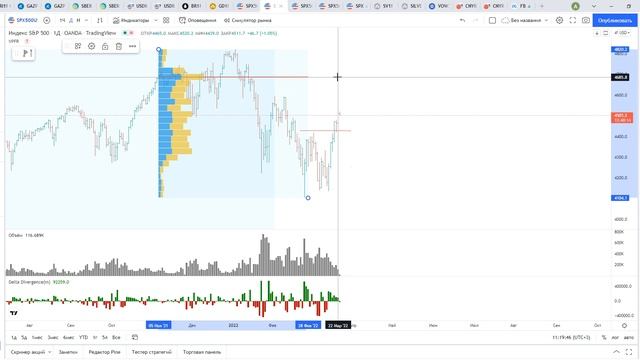Click the plus icon beside USD selector
640x360 pixels.
pyautogui.click(x=597, y=33)
